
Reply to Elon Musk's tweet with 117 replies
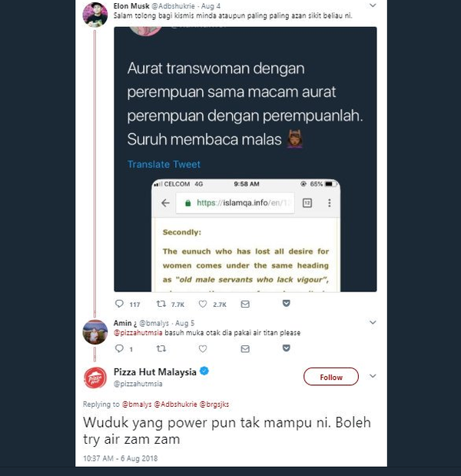(x=120, y=304)
